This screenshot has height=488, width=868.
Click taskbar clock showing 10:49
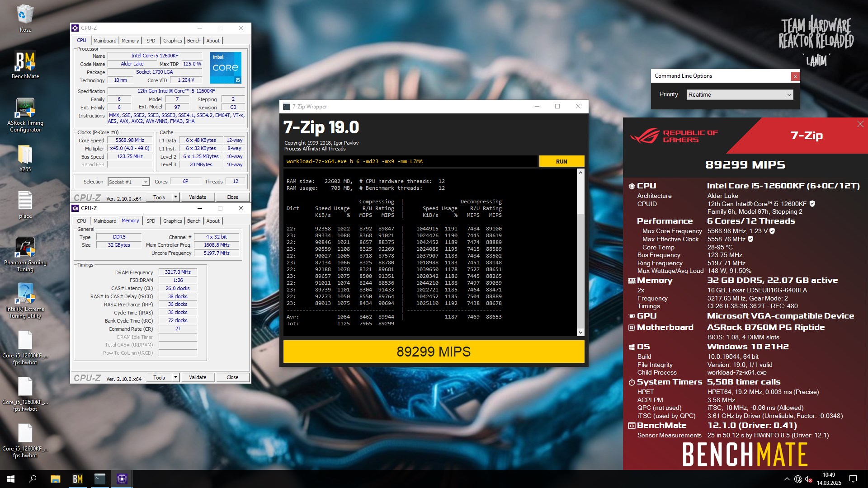(x=829, y=479)
